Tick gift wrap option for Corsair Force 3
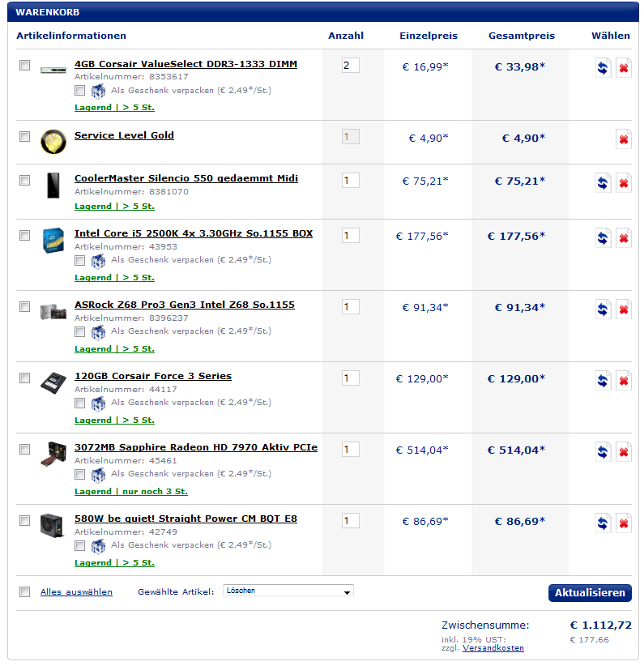 79,403
